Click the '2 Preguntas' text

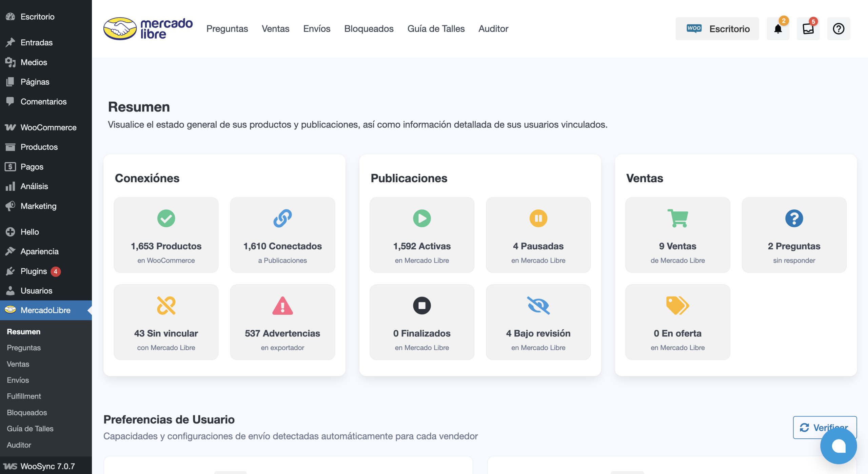coord(794,246)
